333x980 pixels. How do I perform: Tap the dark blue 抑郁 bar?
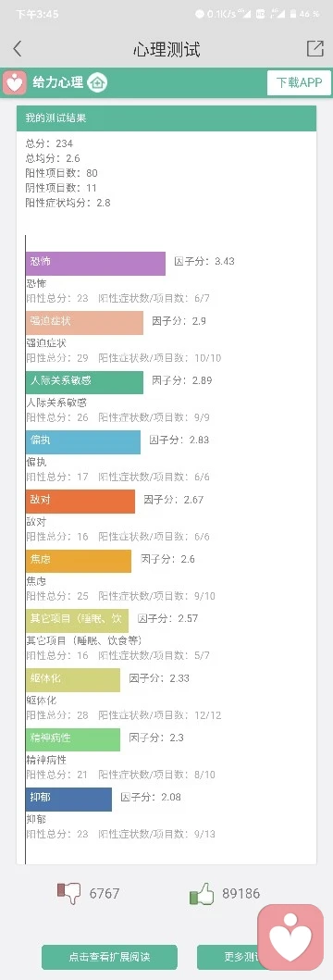coord(68,800)
